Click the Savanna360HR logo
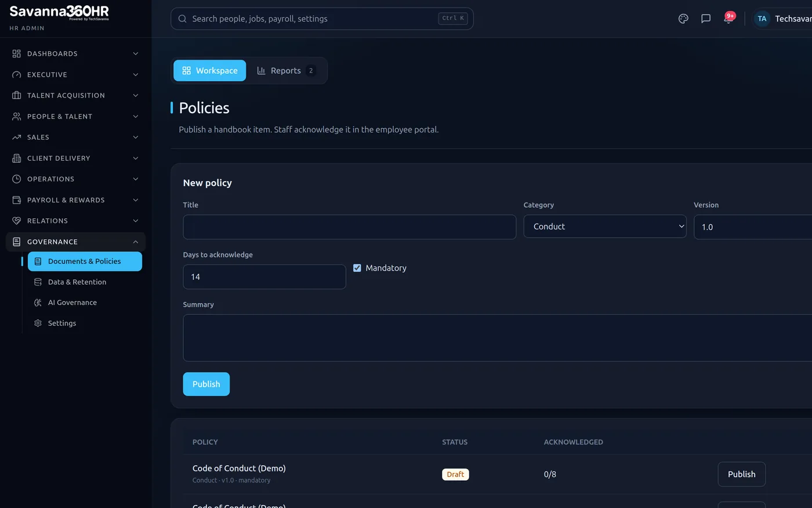This screenshot has height=508, width=812. click(x=59, y=12)
